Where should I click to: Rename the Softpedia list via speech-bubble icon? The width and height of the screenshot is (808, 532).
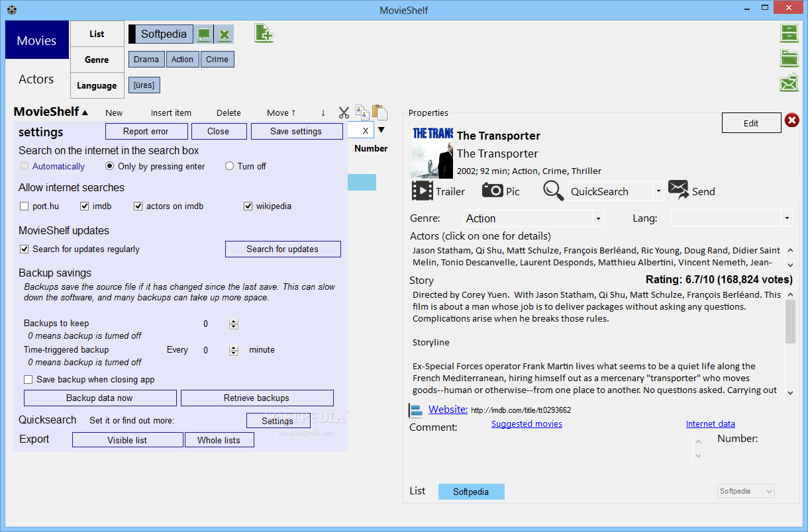[x=204, y=34]
